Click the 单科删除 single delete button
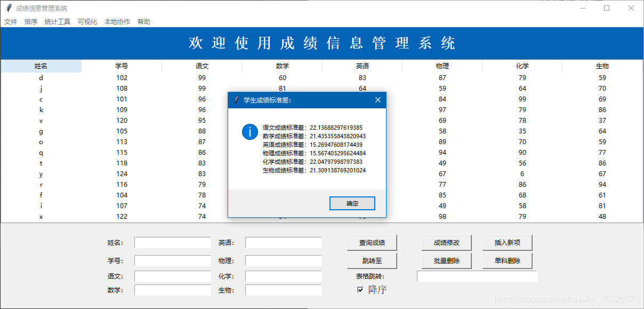The image size is (644, 309). pyautogui.click(x=508, y=260)
